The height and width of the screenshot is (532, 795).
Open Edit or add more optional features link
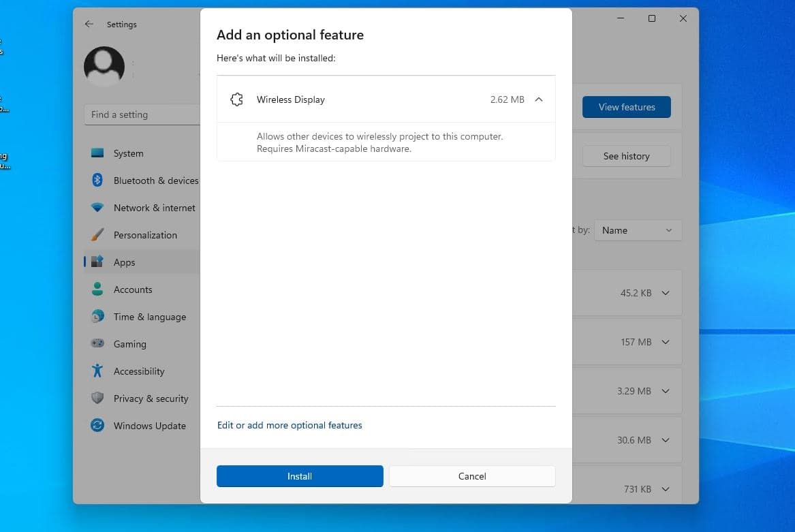290,425
